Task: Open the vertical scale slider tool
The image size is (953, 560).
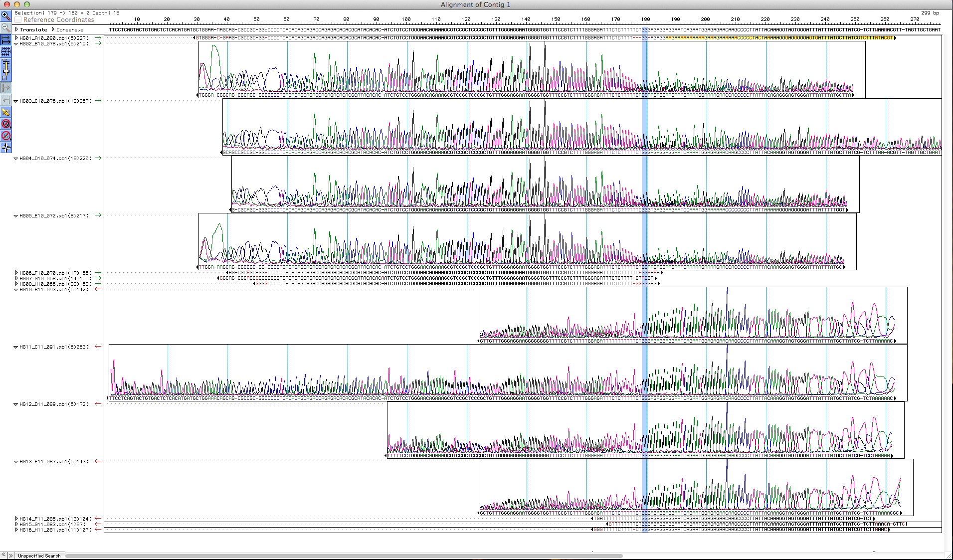Action: (x=5, y=69)
